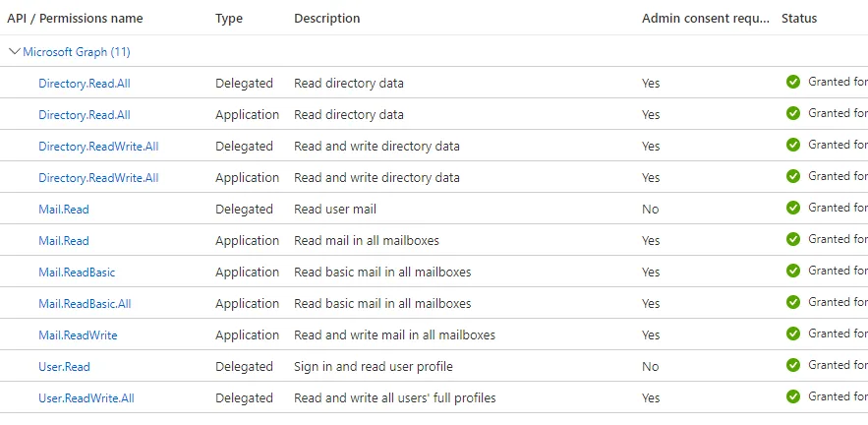Image resolution: width=868 pixels, height=425 pixels.
Task: Click green status checkmark for Mail.ReadWrite
Action: [793, 334]
